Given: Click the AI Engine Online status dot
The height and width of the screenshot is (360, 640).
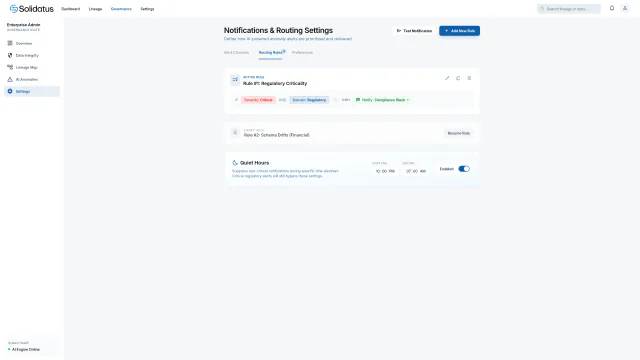Looking at the screenshot, I should coord(9,349).
